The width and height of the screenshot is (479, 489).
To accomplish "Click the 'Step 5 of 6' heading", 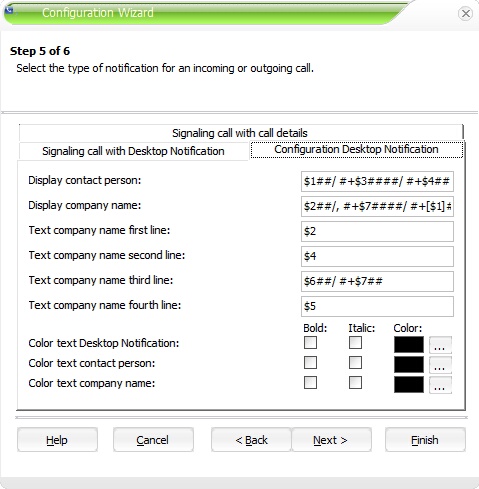I will [x=40, y=51].
